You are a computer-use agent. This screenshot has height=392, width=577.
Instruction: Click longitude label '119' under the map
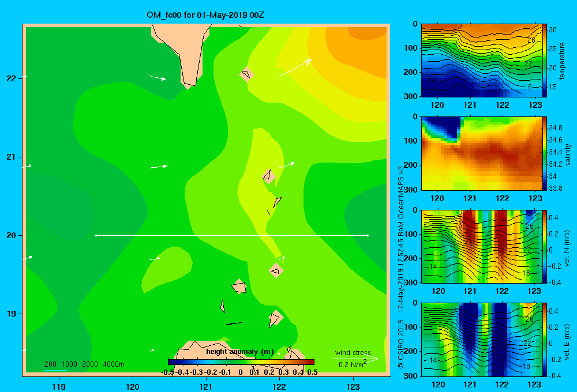pos(59,386)
